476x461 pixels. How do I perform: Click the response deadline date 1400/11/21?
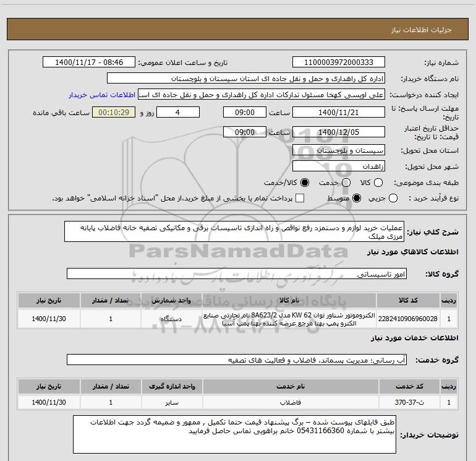coord(339,112)
